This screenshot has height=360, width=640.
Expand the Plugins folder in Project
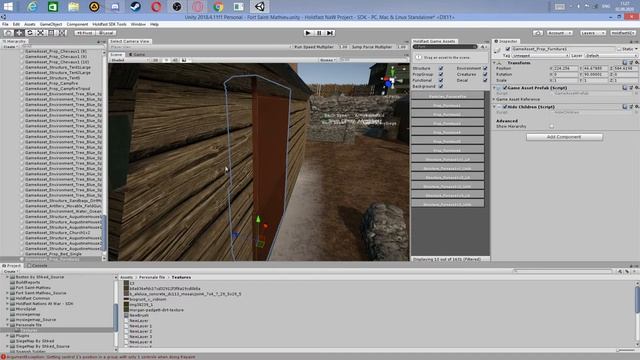[x=7, y=336]
